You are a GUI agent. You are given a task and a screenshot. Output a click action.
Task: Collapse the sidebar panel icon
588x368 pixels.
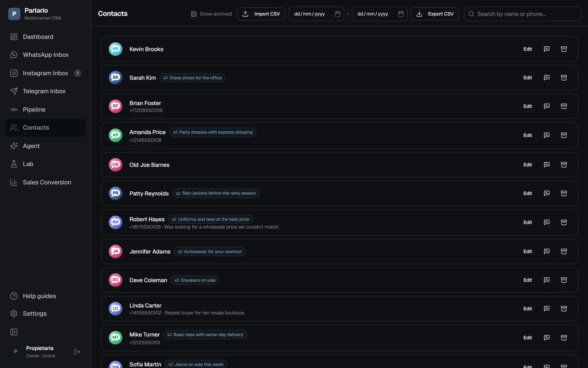14,332
